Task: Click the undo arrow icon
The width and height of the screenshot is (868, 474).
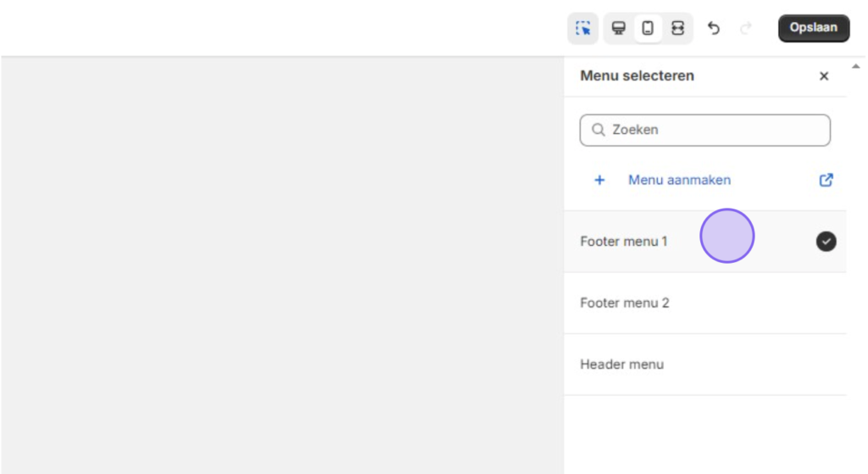Action: click(714, 28)
